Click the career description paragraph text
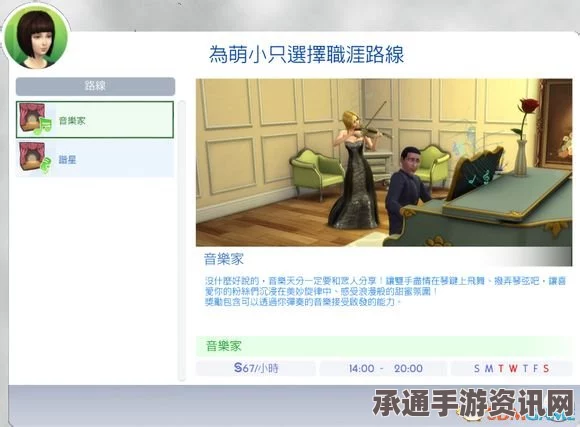This screenshot has width=580, height=427. coord(385,291)
